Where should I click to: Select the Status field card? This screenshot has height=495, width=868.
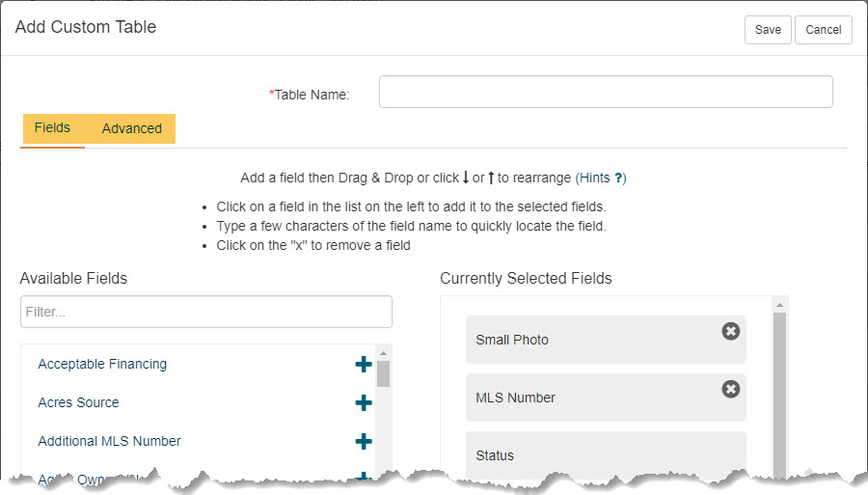click(606, 455)
